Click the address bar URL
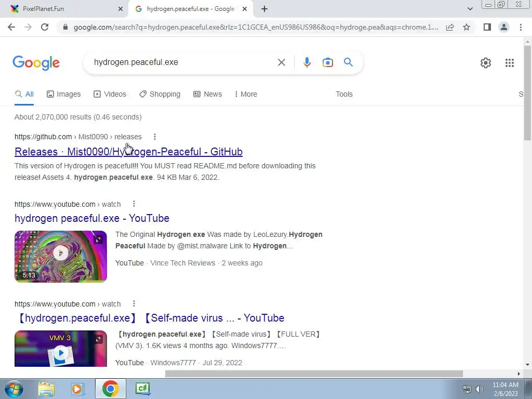The width and height of the screenshot is (532, 399). click(x=256, y=27)
